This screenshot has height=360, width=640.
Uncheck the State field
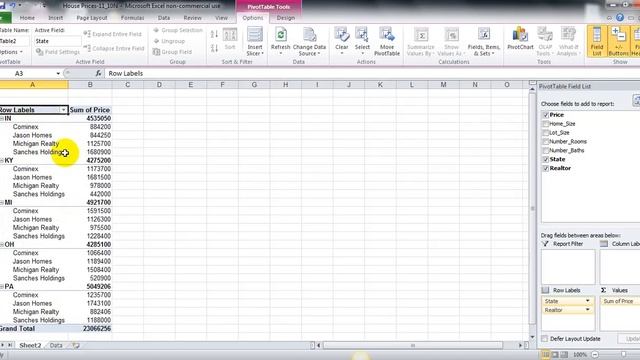[x=546, y=159]
